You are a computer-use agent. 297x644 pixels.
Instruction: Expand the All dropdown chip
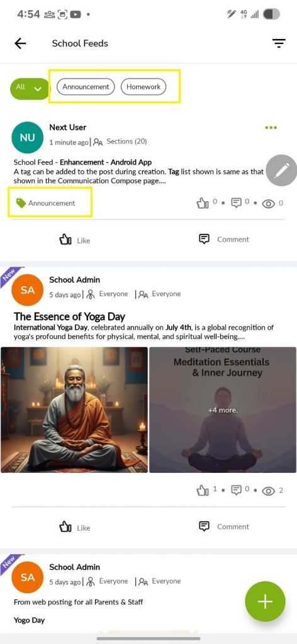(30, 88)
